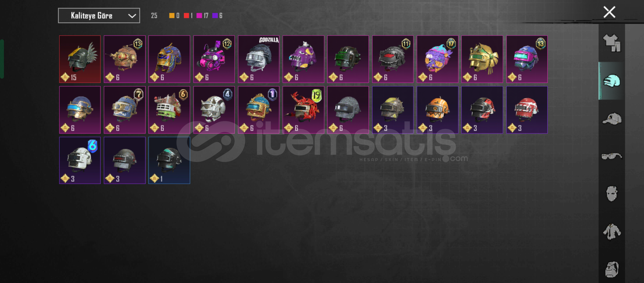The height and width of the screenshot is (283, 644).
Task: Select the red crab helmet level 19
Action: [303, 110]
